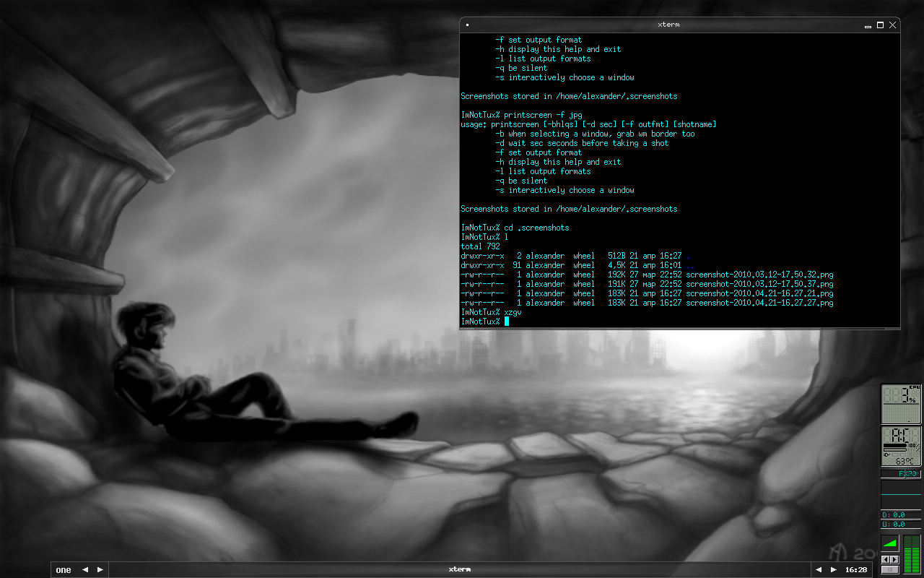Click the 'cd .screenshots' command line
924x578 pixels.
(x=536, y=228)
